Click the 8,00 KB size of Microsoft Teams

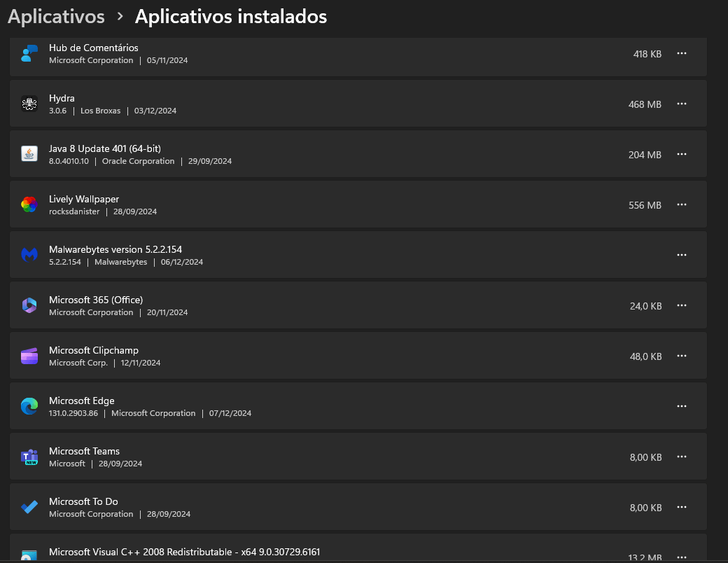click(646, 457)
